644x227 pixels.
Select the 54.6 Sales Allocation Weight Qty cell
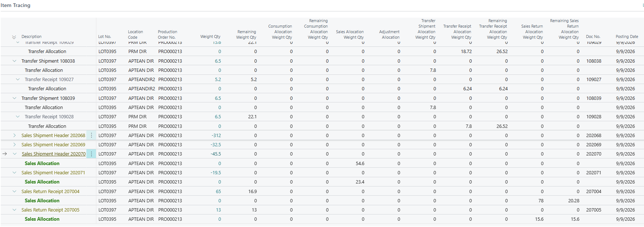(x=360, y=163)
